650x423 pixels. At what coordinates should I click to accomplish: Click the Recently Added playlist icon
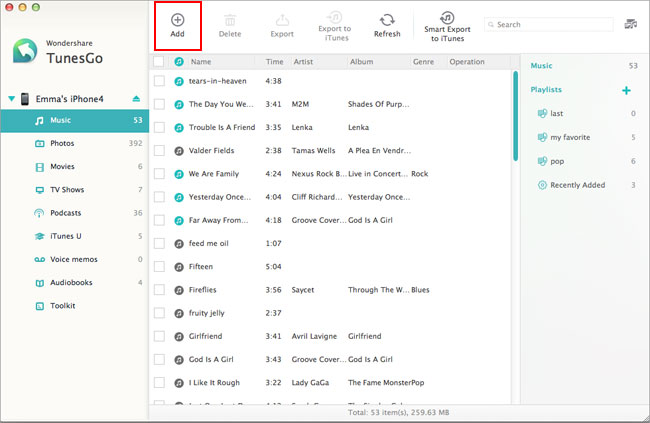tap(542, 185)
